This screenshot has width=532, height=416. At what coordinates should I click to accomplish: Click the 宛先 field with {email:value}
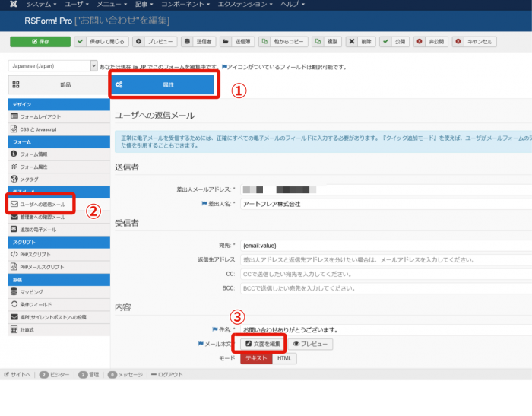tap(386, 246)
